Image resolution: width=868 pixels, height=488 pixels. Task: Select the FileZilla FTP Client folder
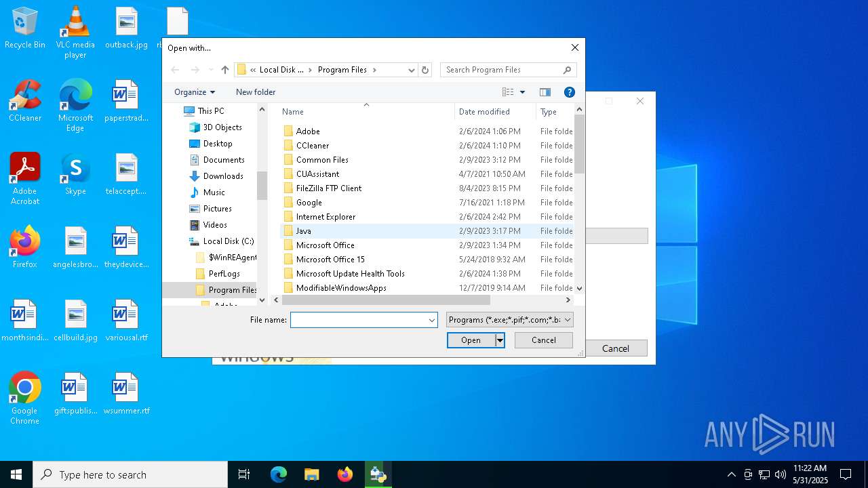click(427, 188)
